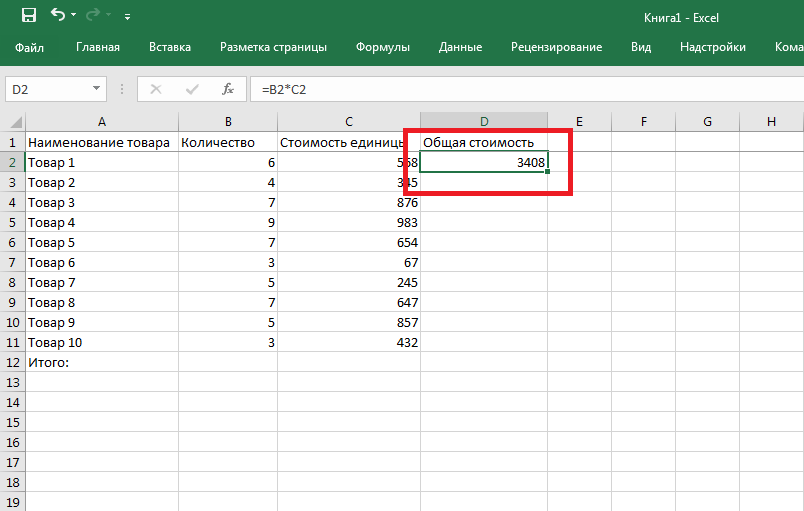804x511 pixels.
Task: Open Customize Quick Access Toolbar dropdown
Action: 127,17
